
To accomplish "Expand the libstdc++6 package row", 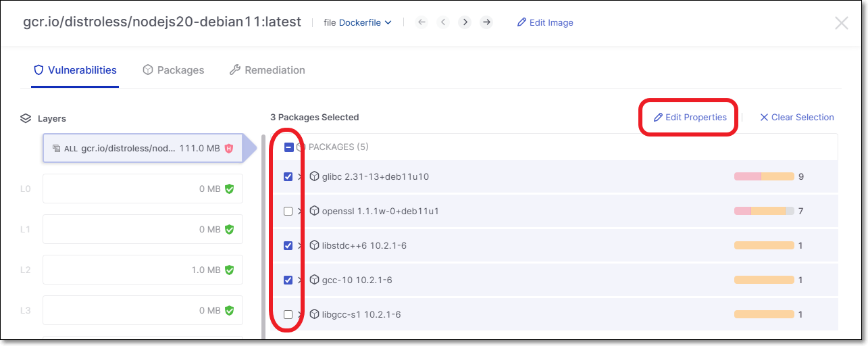I will tap(301, 245).
